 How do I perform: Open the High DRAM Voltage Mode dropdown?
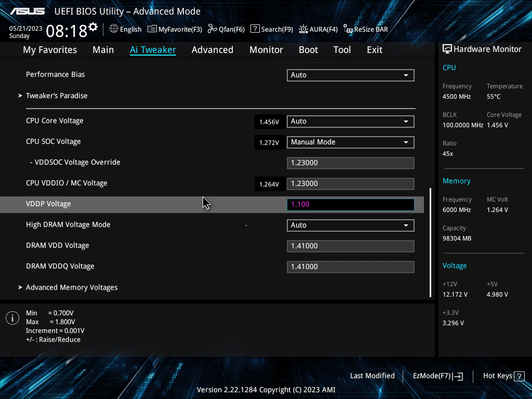click(351, 225)
